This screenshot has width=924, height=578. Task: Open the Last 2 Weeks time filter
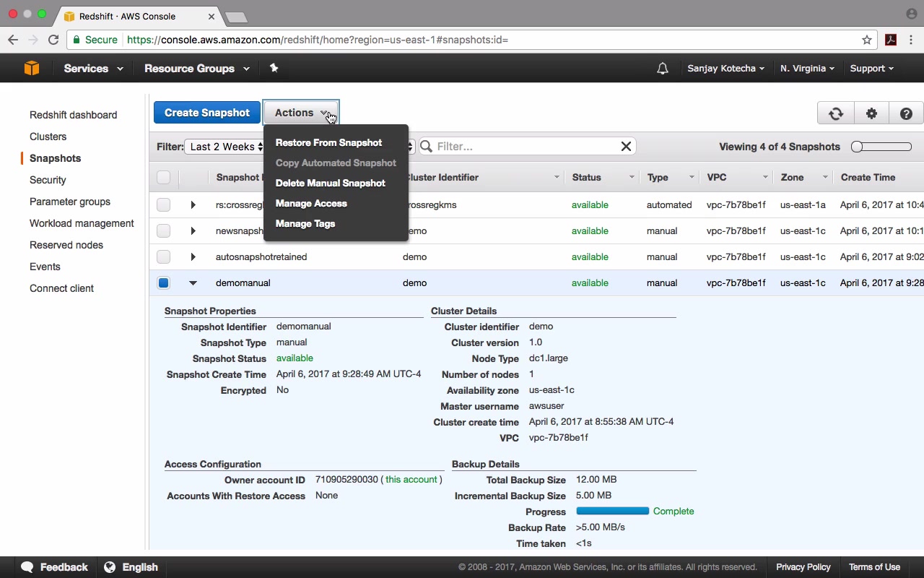[225, 147]
